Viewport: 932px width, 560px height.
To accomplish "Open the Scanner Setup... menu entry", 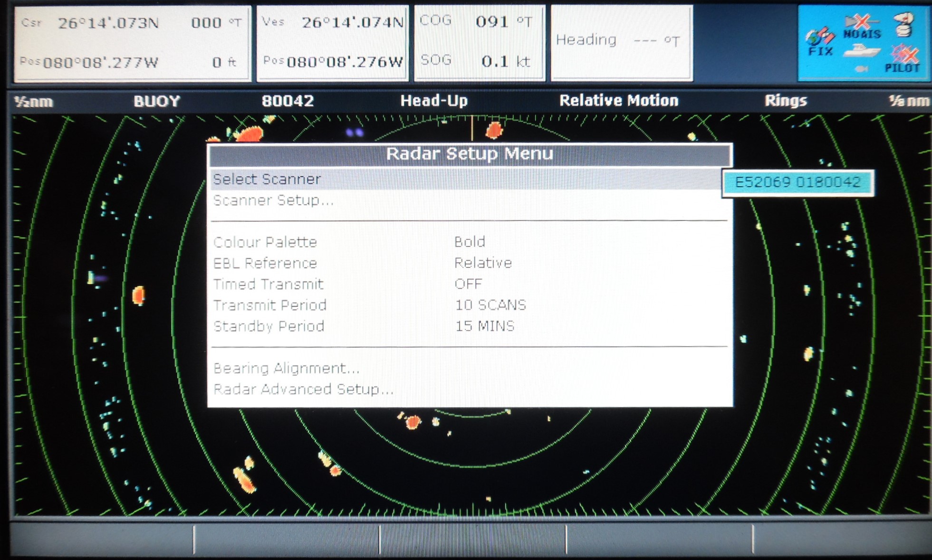I will (x=273, y=200).
